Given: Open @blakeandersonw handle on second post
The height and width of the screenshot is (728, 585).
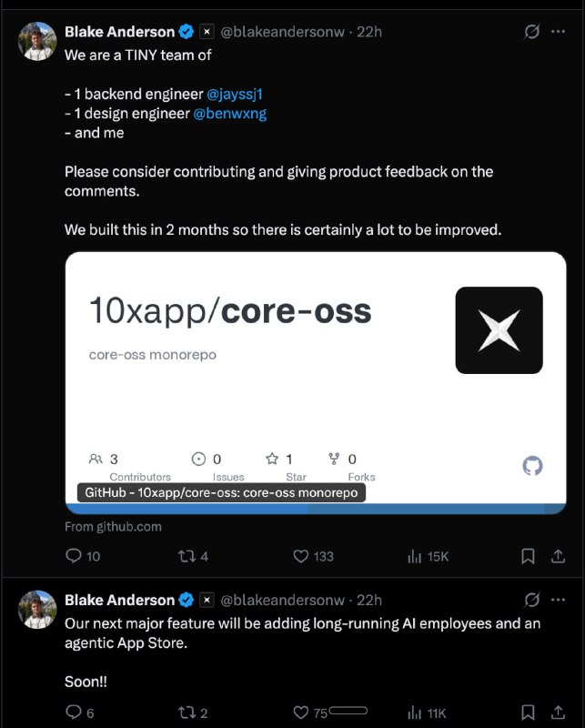Looking at the screenshot, I should (283, 601).
